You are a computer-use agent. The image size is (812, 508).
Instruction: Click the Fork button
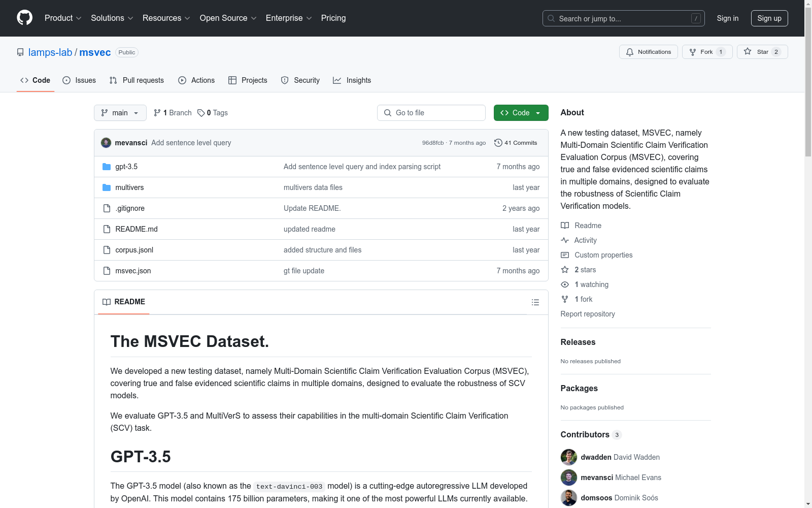[707, 52]
